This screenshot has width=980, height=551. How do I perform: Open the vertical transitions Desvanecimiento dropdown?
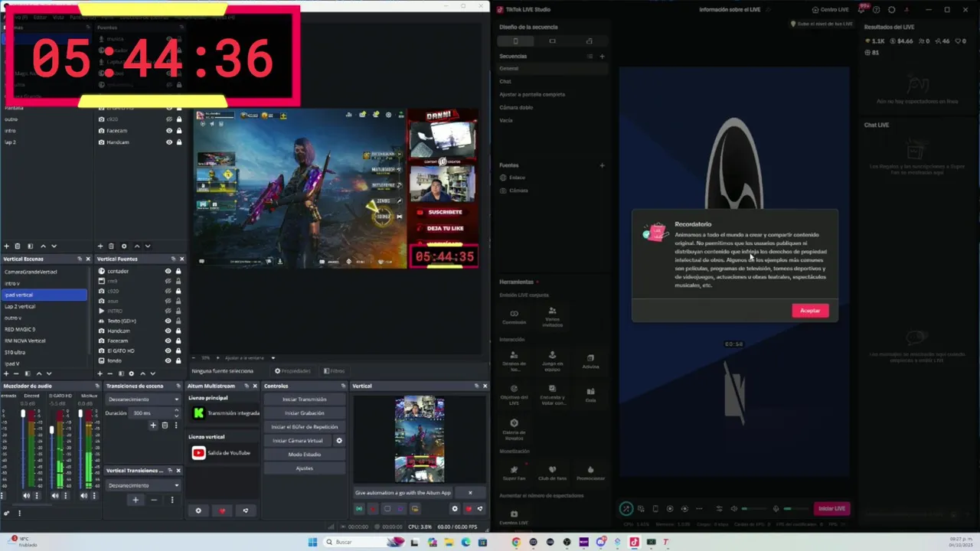[x=144, y=485]
